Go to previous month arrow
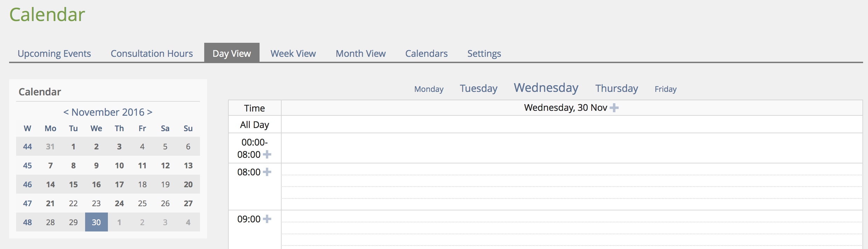Screen dimensions: 868x249 coord(66,112)
